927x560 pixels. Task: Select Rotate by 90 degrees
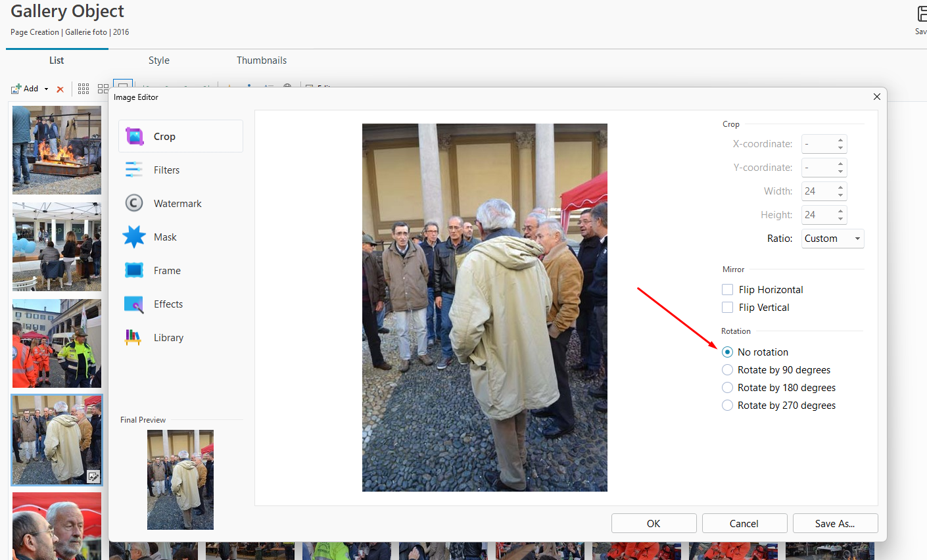pos(728,370)
